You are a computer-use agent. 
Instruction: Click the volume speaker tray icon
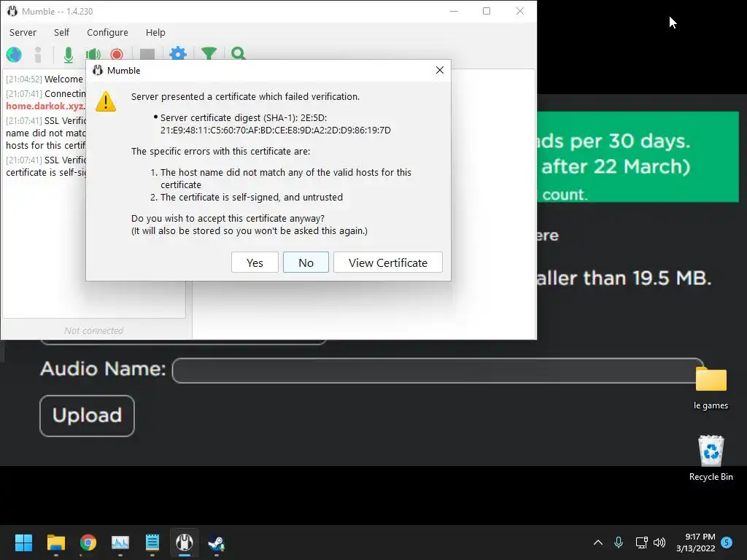pos(659,542)
